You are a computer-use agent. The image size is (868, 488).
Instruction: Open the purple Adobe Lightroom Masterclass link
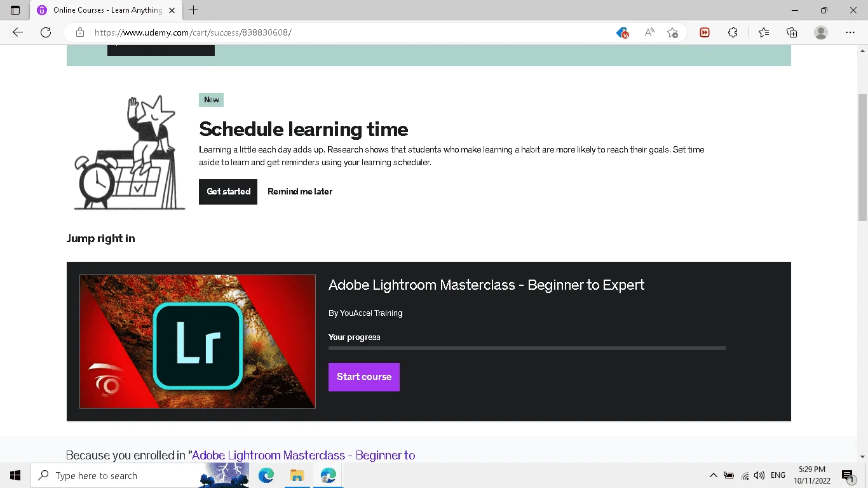click(x=304, y=455)
